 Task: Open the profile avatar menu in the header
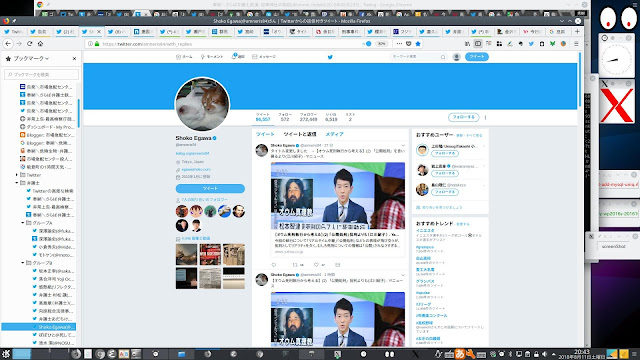click(x=456, y=57)
